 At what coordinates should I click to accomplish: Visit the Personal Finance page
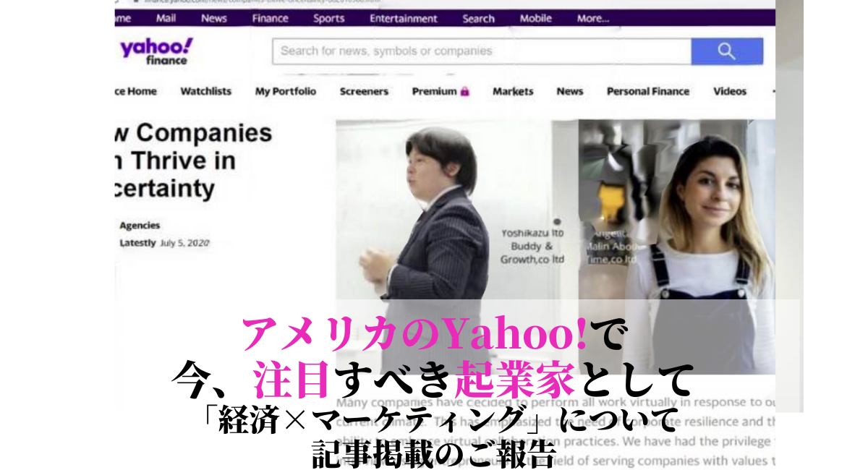(x=647, y=91)
